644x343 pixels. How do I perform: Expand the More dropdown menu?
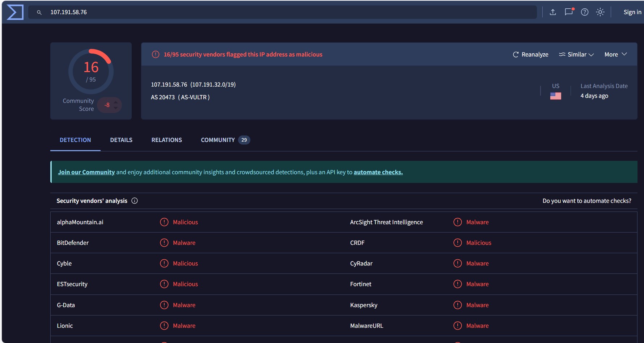point(616,54)
